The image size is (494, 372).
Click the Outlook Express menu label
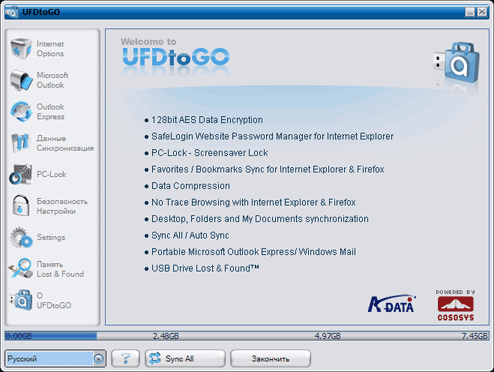[50, 112]
